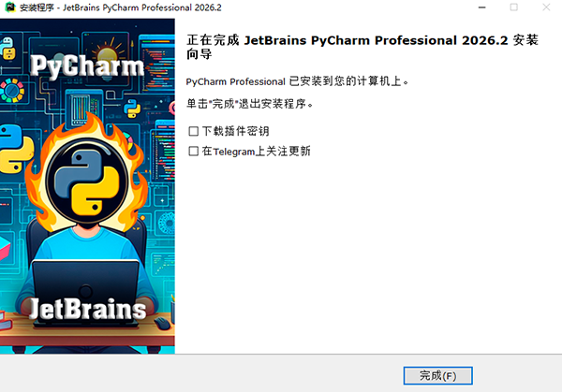The height and width of the screenshot is (392, 562).
Task: Close the installer window
Action: point(546,7)
